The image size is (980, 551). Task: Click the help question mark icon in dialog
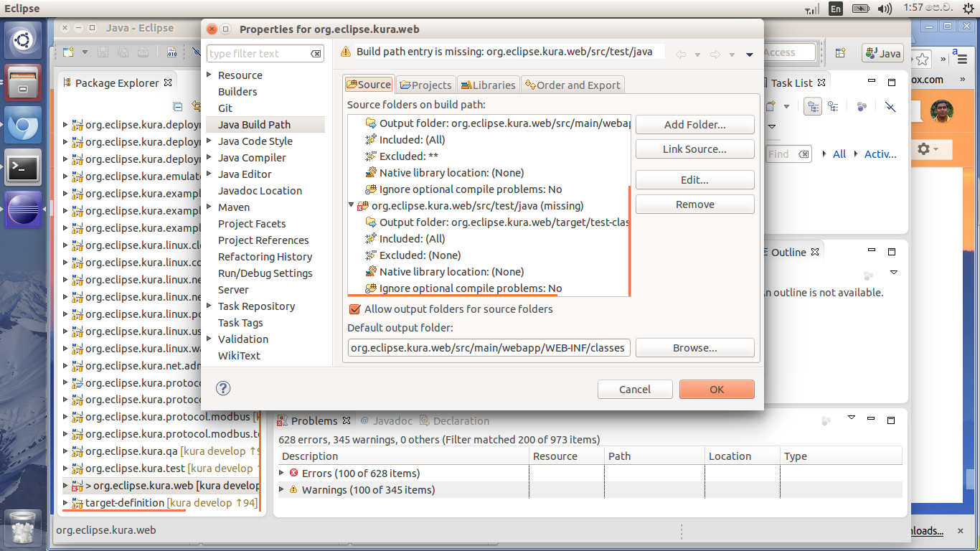pyautogui.click(x=223, y=389)
